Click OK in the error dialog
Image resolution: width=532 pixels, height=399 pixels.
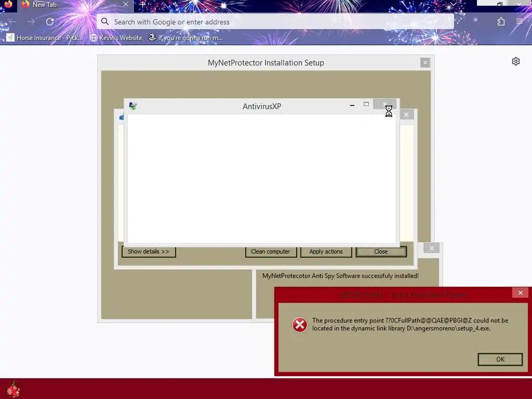click(500, 360)
